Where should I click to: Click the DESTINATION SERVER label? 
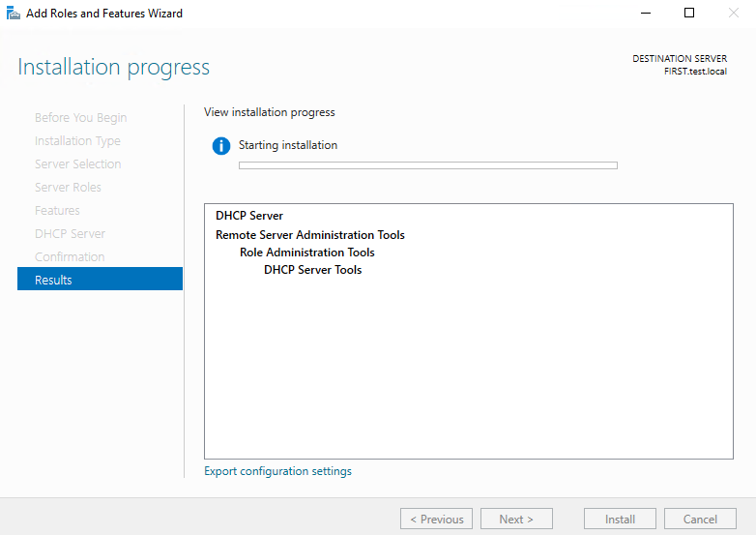(x=680, y=58)
